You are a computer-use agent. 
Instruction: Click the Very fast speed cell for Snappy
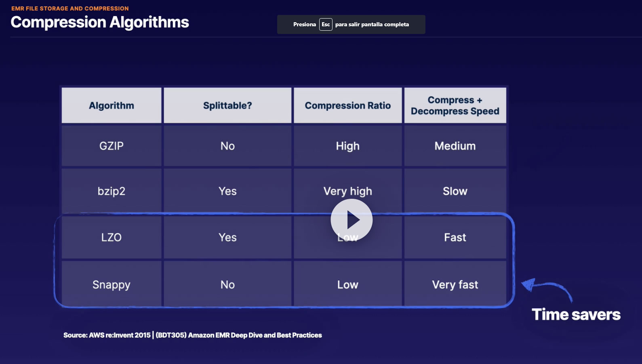tap(455, 284)
